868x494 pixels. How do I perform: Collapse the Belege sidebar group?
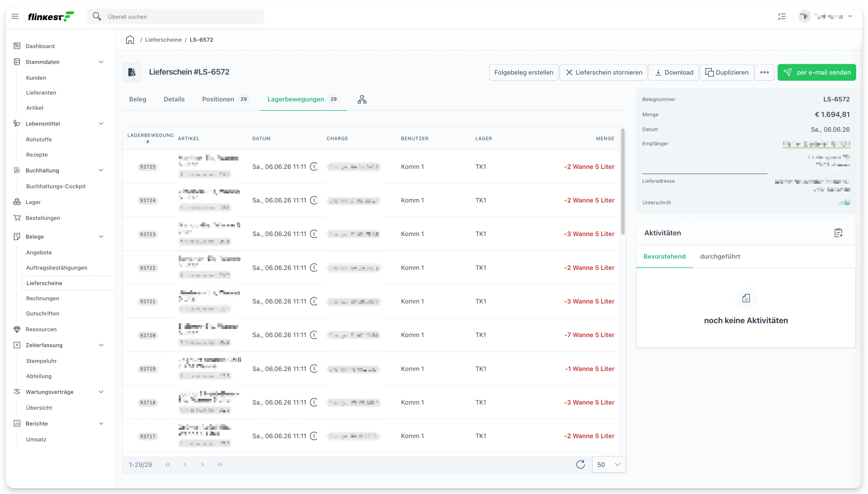(101, 236)
